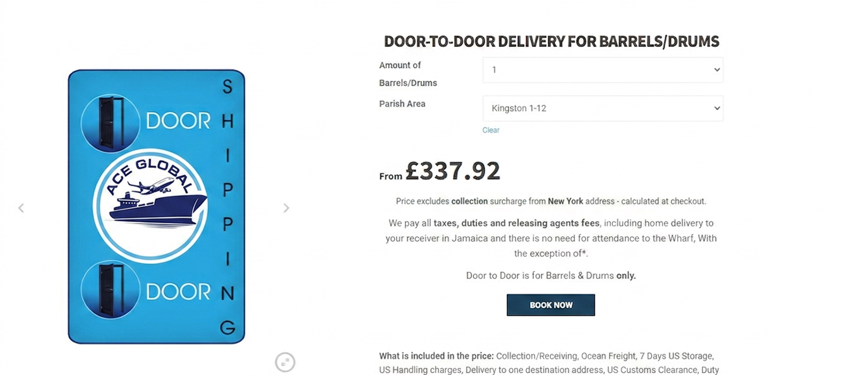Click the Door to Door is for Barrels & Drums only line

coord(551,276)
